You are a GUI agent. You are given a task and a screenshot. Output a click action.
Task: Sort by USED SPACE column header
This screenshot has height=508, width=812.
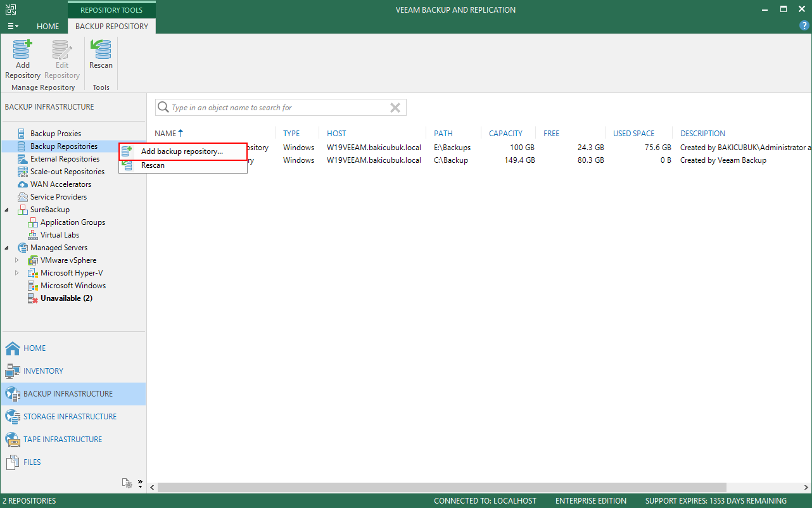pos(633,134)
